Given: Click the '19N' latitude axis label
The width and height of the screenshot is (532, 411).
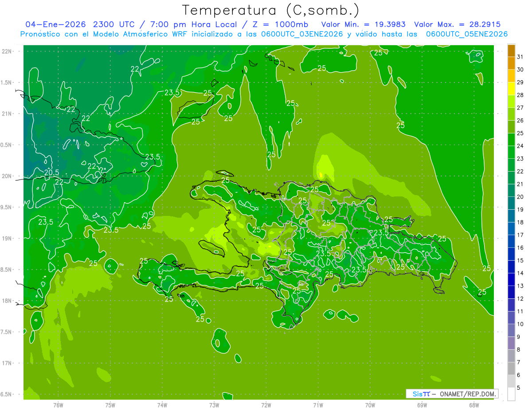Looking at the screenshot, I should 7,239.
